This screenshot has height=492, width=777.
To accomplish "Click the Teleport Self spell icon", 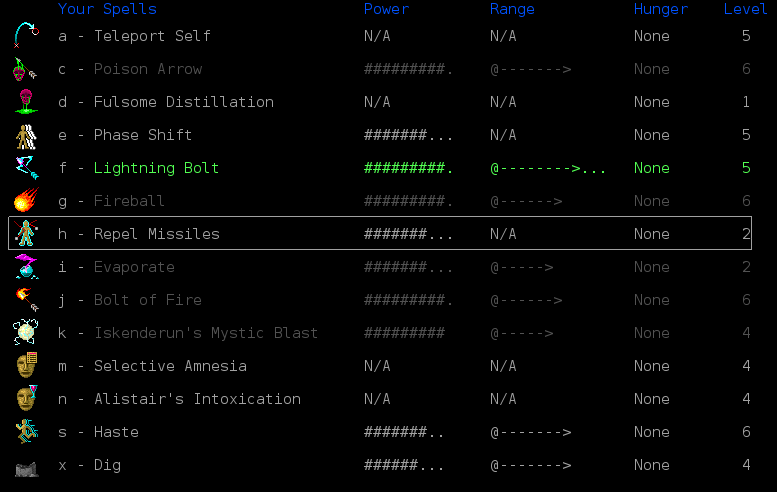I will [x=26, y=36].
